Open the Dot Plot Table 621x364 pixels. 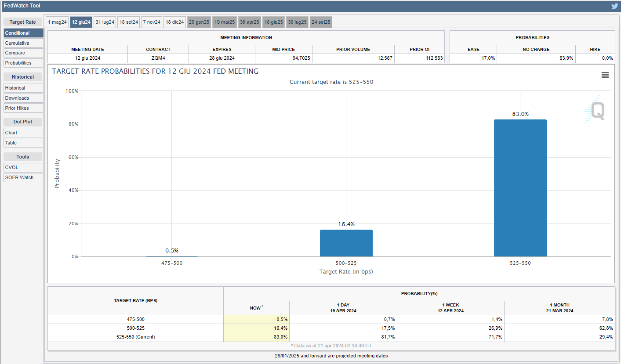[x=23, y=143]
